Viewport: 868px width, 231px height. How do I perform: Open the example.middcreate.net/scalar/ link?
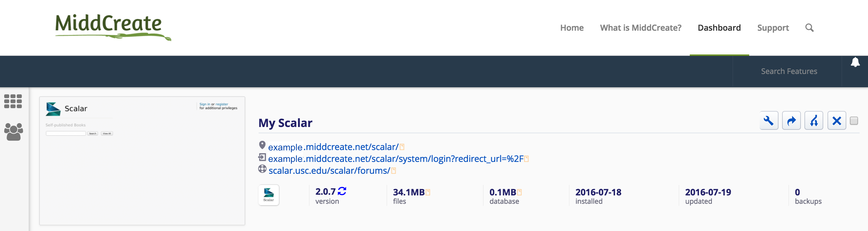(x=333, y=147)
